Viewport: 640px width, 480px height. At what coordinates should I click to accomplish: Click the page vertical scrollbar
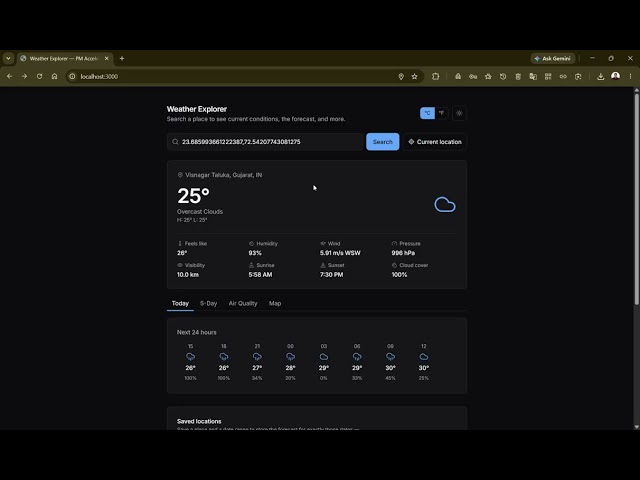636,198
